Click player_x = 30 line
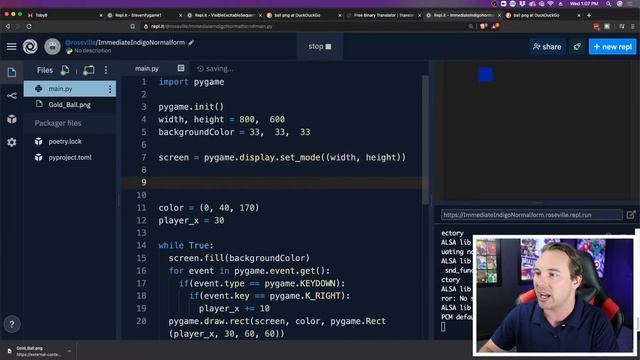The height and width of the screenshot is (360, 640). click(191, 220)
